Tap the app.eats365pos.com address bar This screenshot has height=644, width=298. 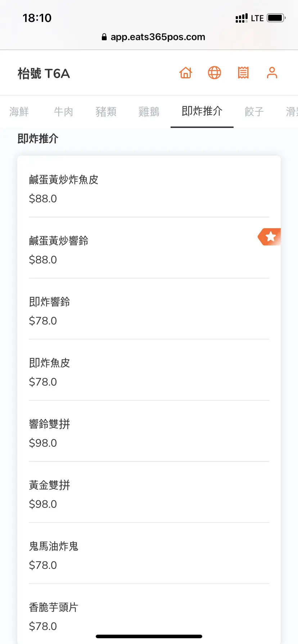click(x=158, y=37)
